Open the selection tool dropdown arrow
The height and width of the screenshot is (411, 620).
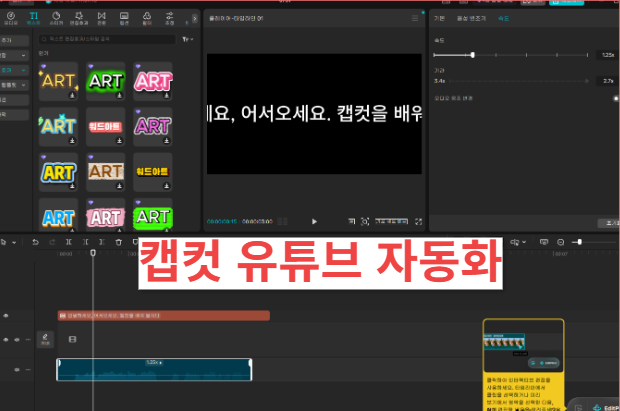(14, 242)
